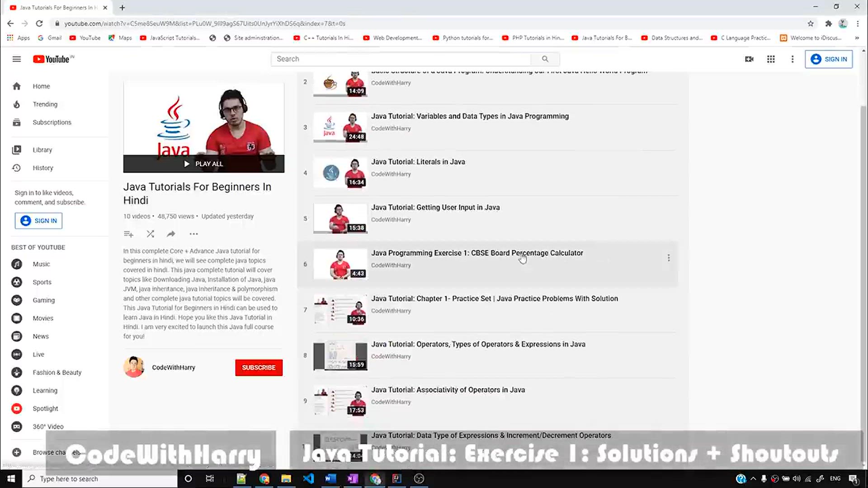
Task: Click the top-right SIGN IN button
Action: pyautogui.click(x=829, y=59)
